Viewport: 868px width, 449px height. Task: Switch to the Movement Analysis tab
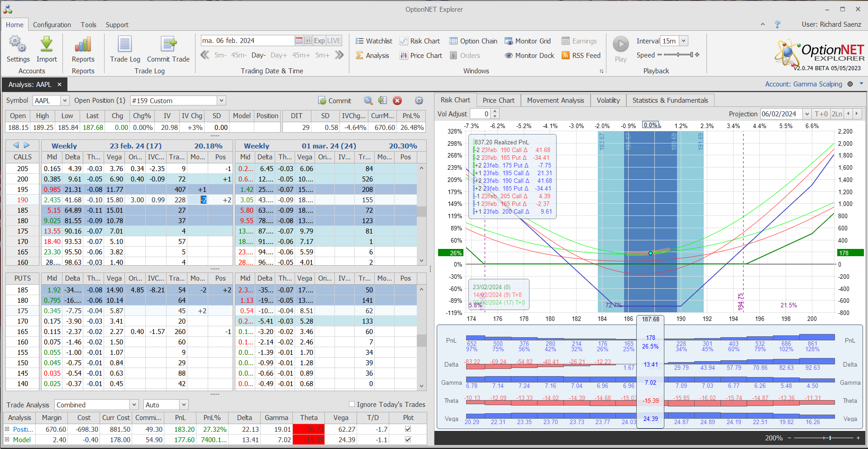pos(556,100)
